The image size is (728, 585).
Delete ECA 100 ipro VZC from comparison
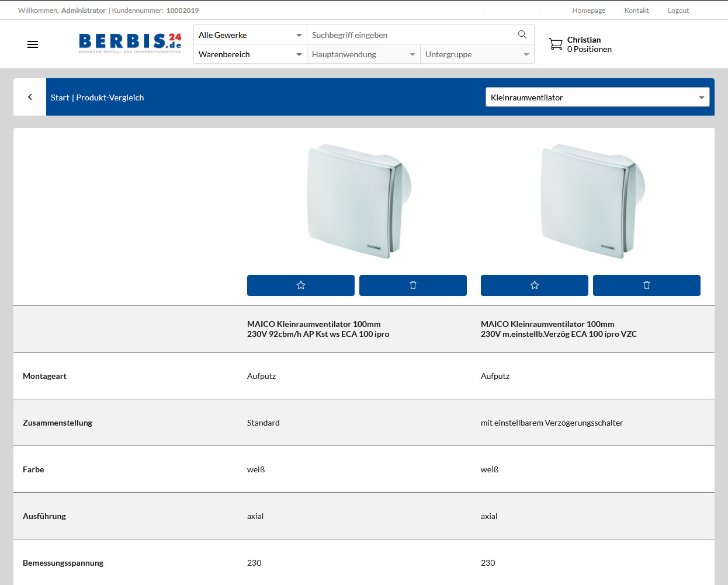pyautogui.click(x=647, y=285)
